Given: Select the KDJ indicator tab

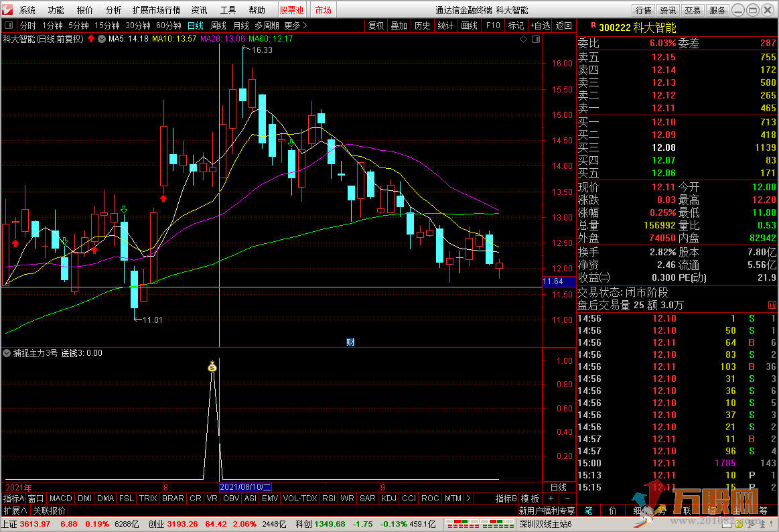Looking at the screenshot, I should pyautogui.click(x=388, y=498).
